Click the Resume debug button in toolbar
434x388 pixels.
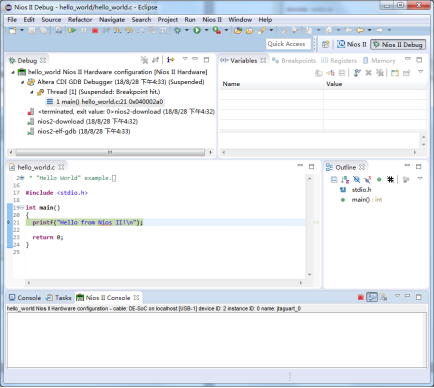[72, 30]
